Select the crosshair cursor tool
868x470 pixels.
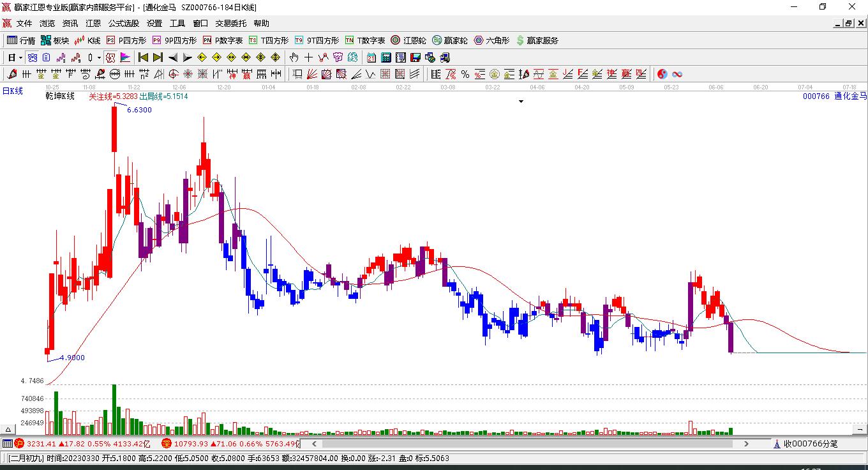click(308, 57)
